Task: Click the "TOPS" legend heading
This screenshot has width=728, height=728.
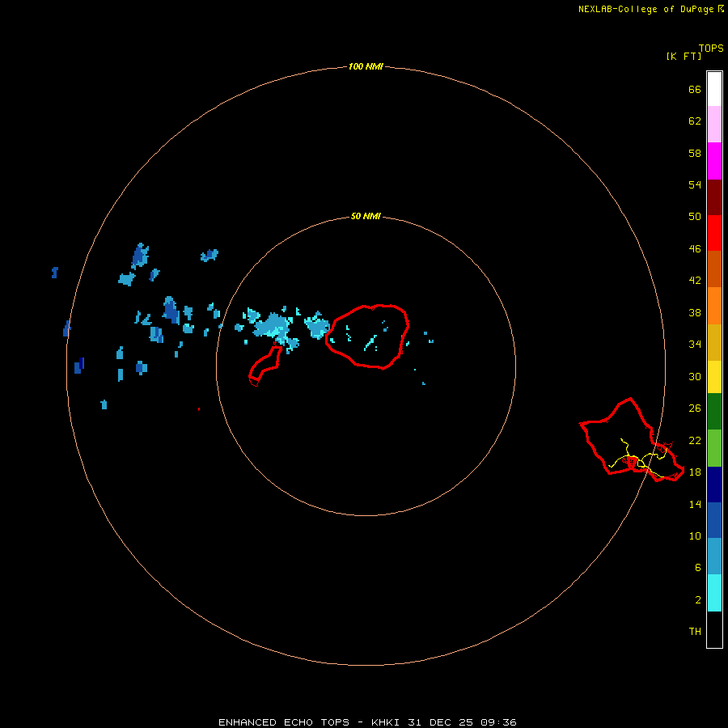Action: coord(711,48)
